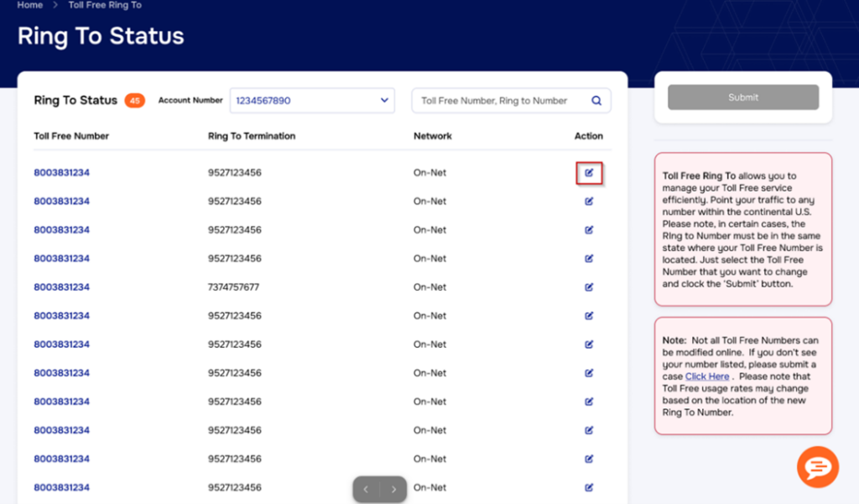859x504 pixels.
Task: Click the Account Number dropdown chevron arrow
Action: [384, 101]
